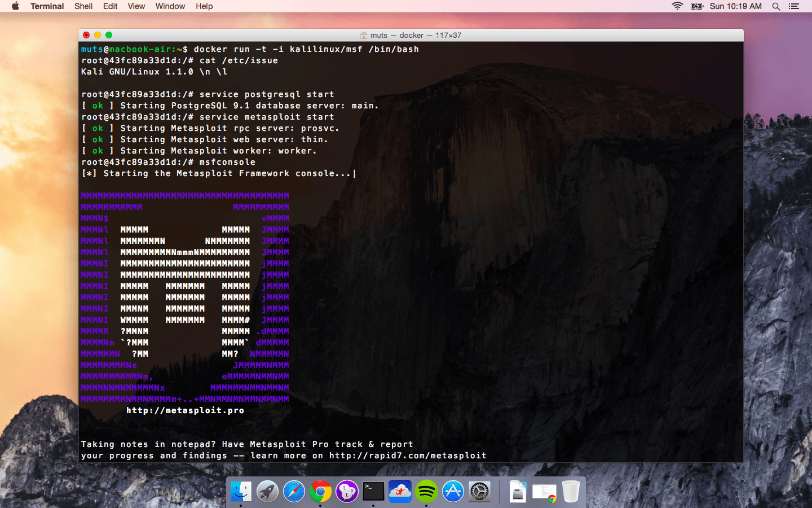Open System Preferences gear in Dock

click(479, 492)
